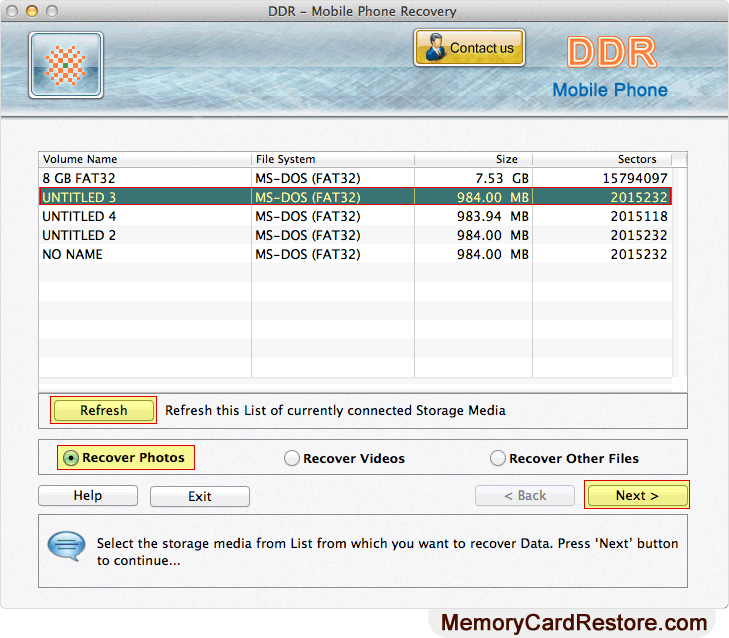Viewport: 729px width, 638px height.
Task: Open the Help button
Action: [x=88, y=496]
